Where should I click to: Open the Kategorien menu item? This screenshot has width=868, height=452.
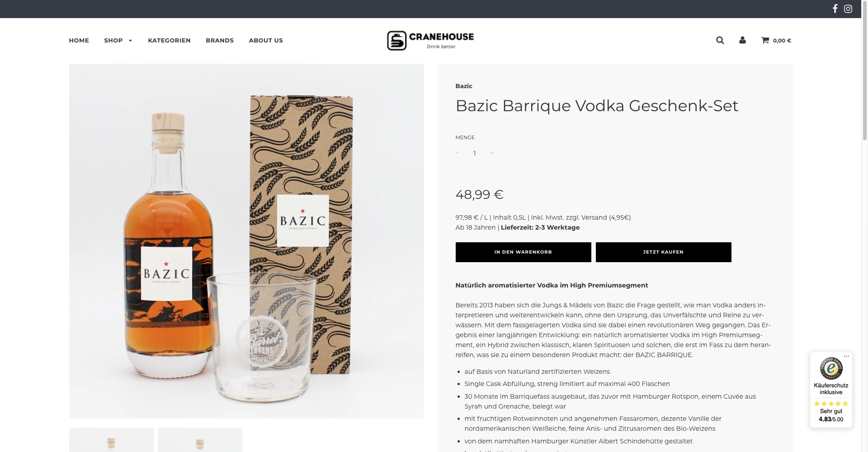point(169,40)
